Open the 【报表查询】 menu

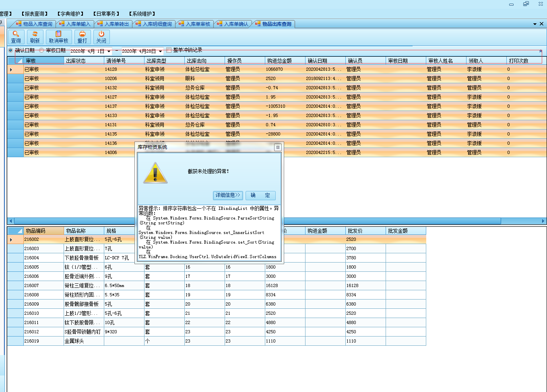(35, 14)
